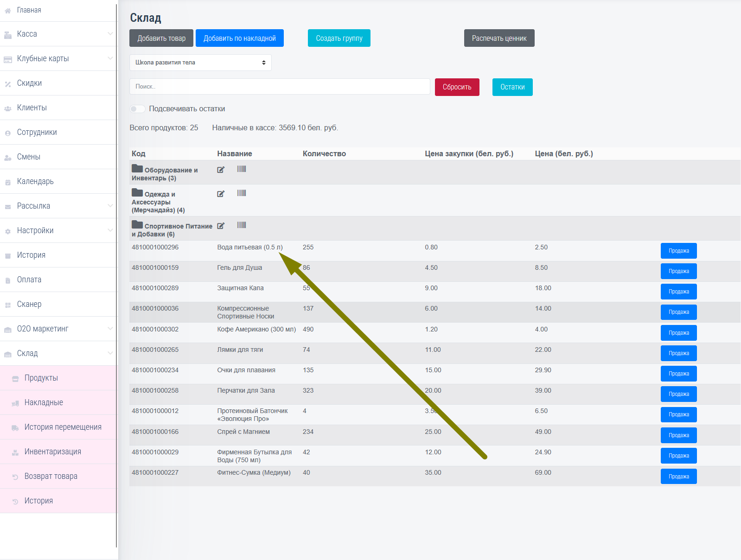Click edit icon for Оборудование и Инвентарь group
Screen dimensions: 741x560
pyautogui.click(x=221, y=170)
